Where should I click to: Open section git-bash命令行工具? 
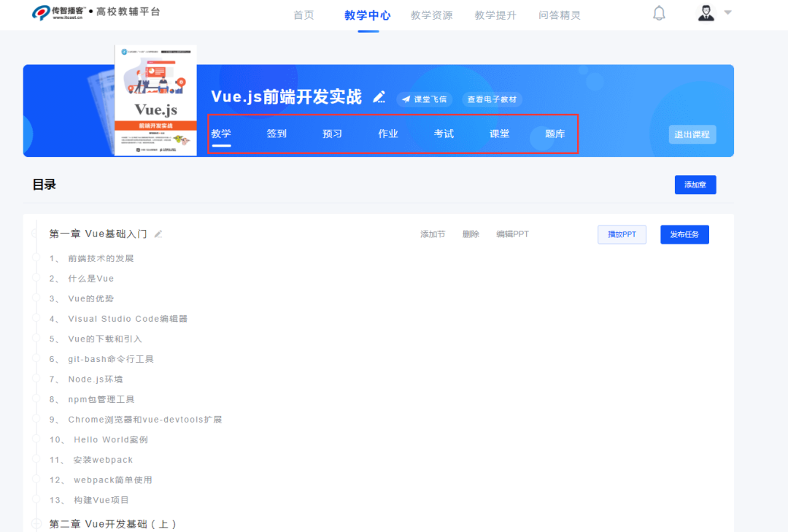101,359
